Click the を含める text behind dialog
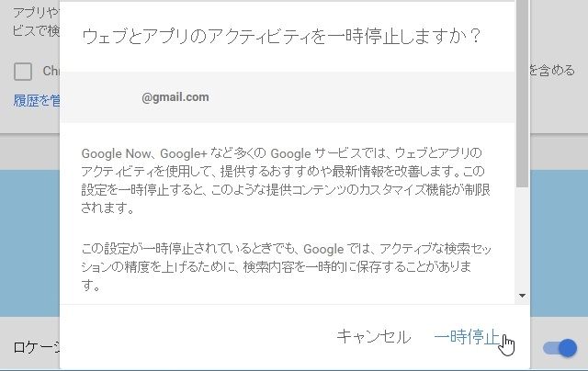The width and height of the screenshot is (588, 371). [552, 70]
